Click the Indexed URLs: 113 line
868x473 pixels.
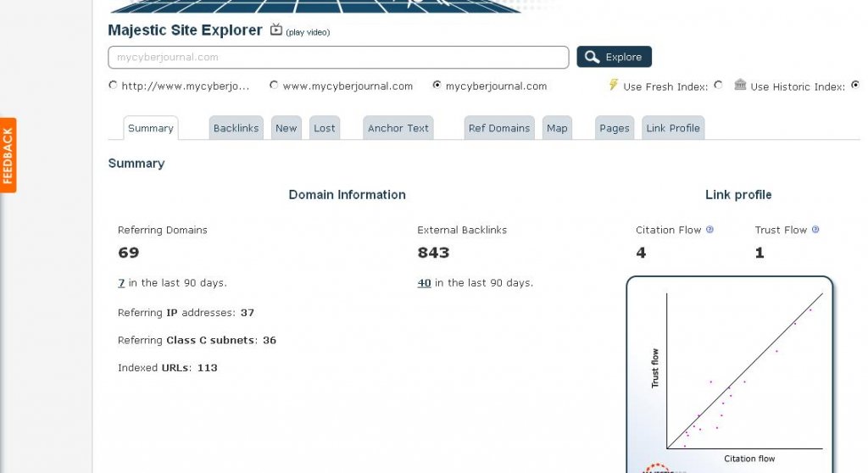coord(167,368)
